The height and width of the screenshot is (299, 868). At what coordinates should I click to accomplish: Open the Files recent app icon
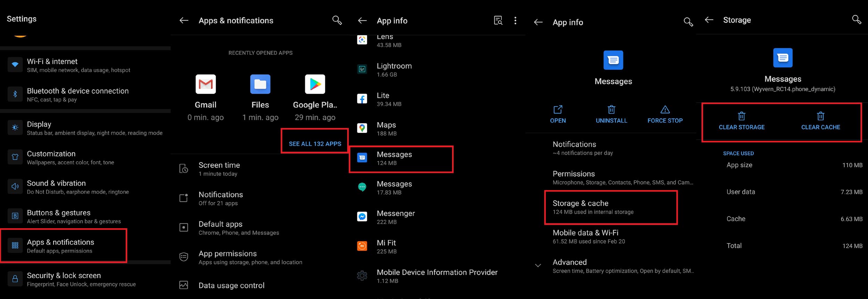coord(260,84)
